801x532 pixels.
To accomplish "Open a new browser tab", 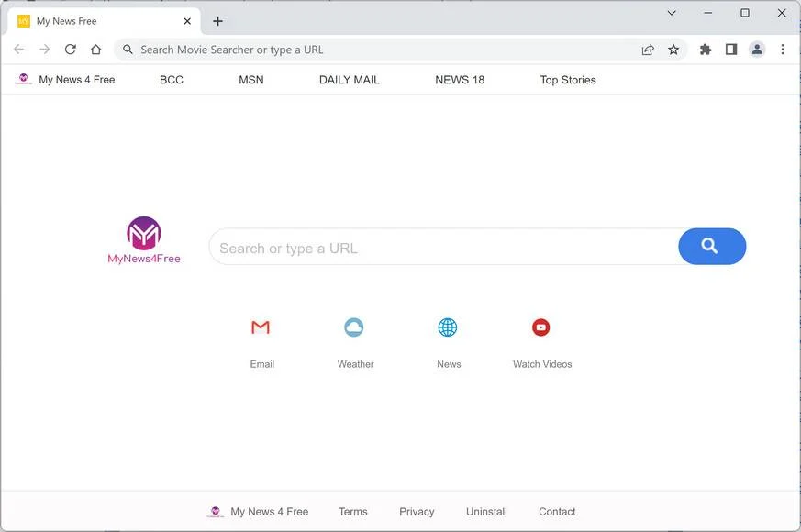I will (218, 21).
